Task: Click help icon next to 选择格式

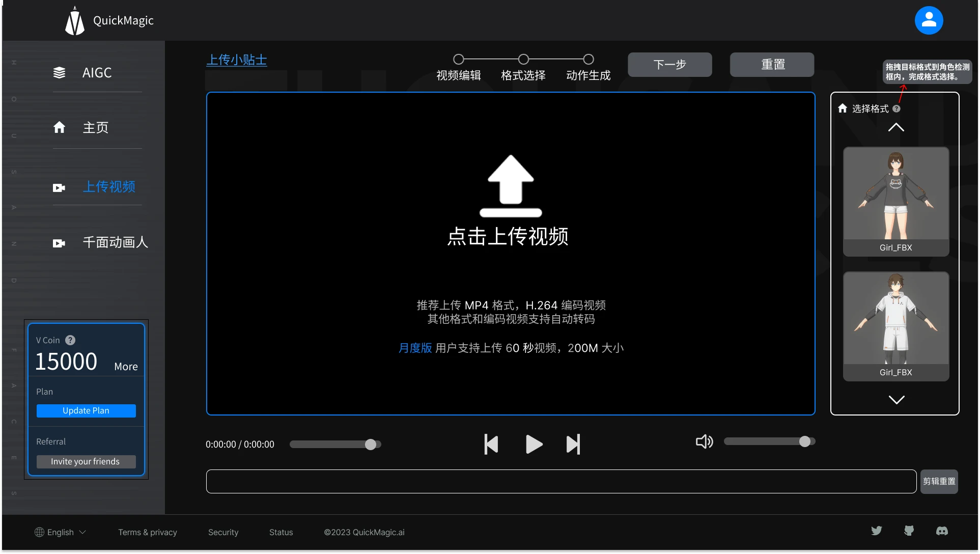Action: pos(897,108)
